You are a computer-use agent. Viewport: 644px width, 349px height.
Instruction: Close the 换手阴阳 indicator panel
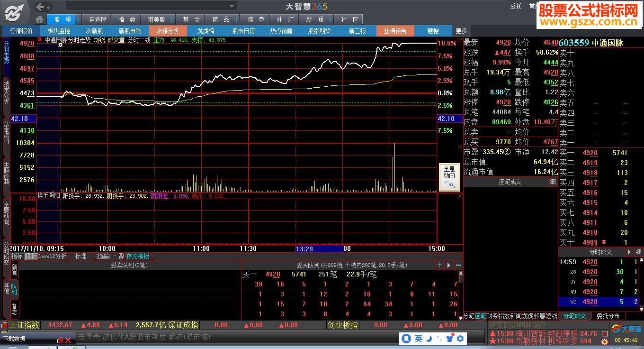[459, 195]
